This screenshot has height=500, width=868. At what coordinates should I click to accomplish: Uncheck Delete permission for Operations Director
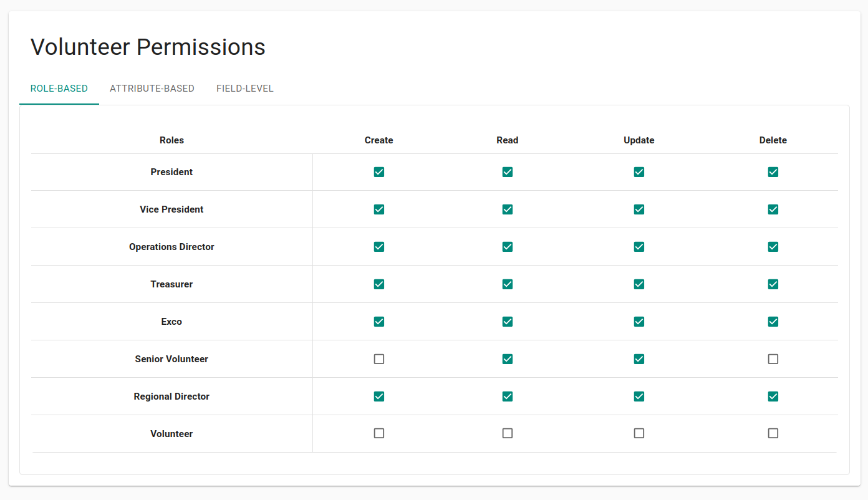[x=773, y=247]
